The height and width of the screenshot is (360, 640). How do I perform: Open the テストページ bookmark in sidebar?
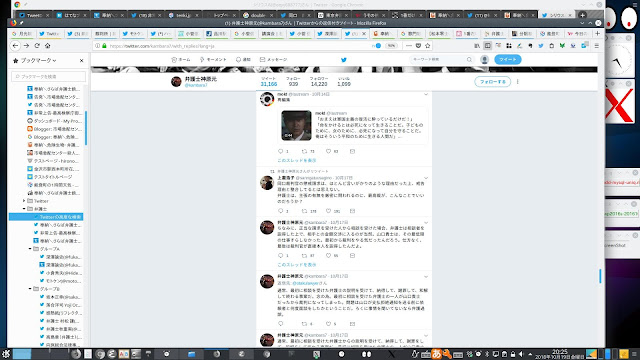point(54,161)
